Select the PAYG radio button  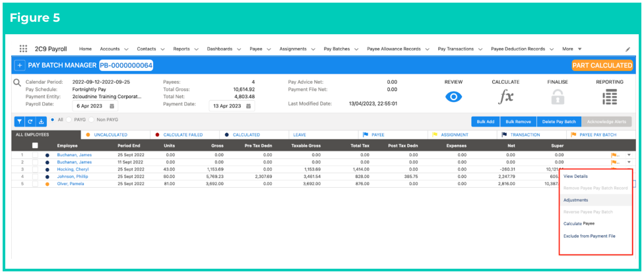[69, 120]
